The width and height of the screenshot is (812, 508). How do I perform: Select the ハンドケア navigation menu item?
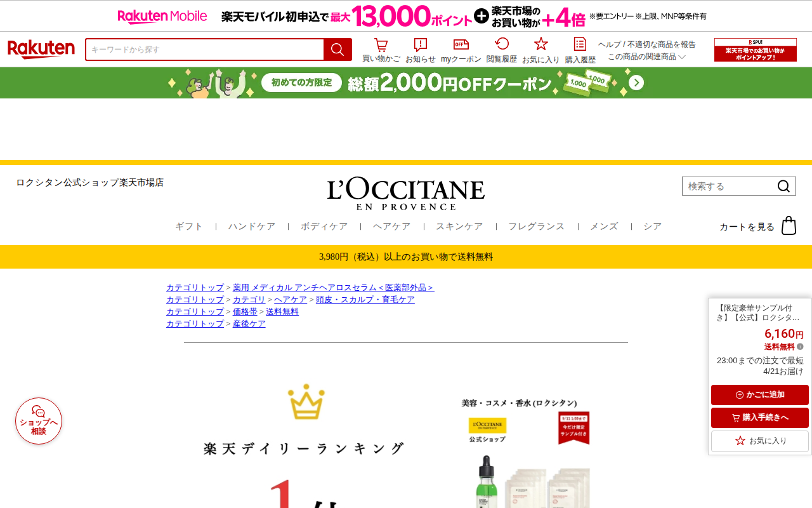point(252,226)
